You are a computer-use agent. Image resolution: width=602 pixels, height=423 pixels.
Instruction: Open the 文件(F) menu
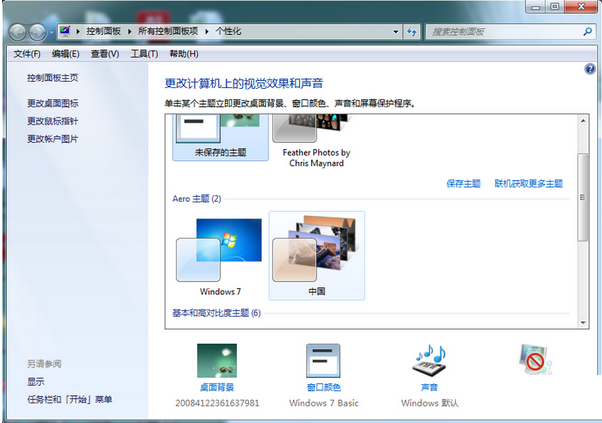click(x=27, y=53)
